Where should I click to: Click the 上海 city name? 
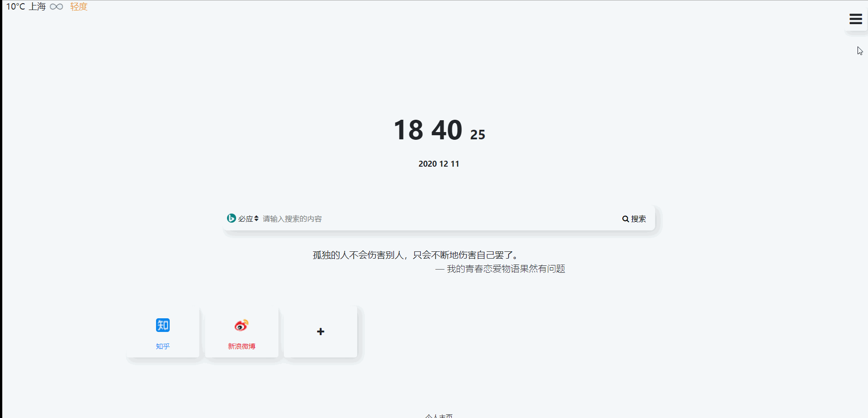(37, 7)
